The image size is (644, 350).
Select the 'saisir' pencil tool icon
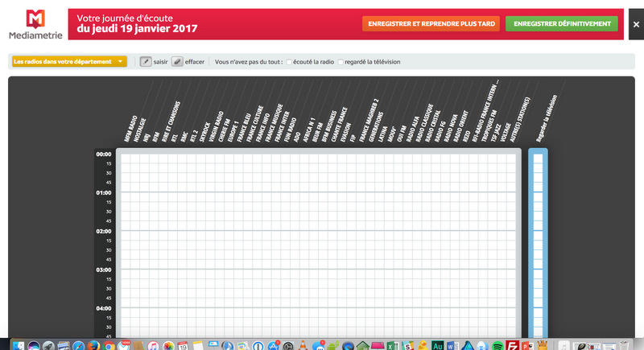pyautogui.click(x=146, y=61)
